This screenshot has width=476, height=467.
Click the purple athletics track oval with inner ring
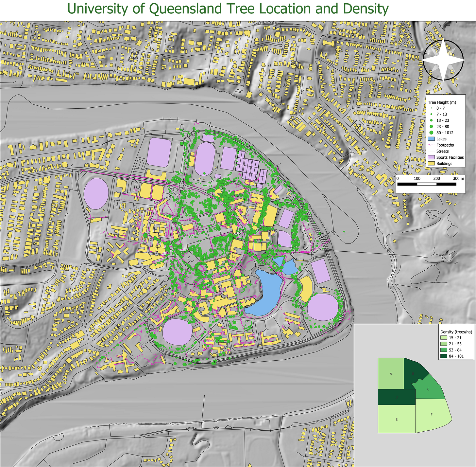coord(205,159)
